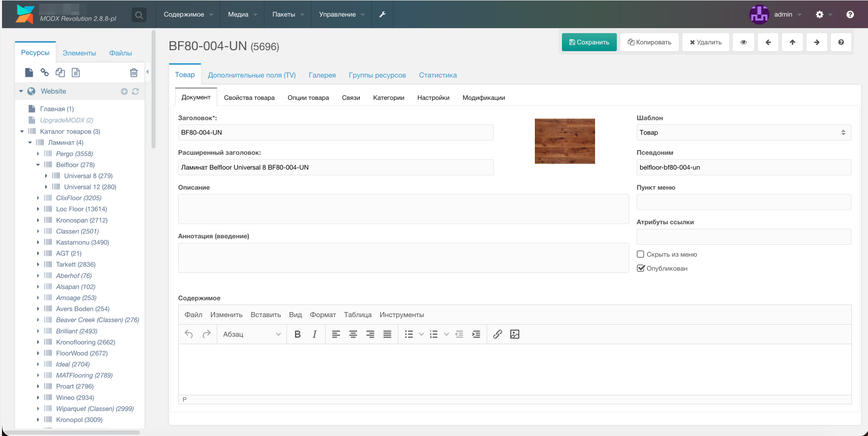The image size is (868, 436).
Task: Open the system settings gear icon
Action: [x=819, y=15]
